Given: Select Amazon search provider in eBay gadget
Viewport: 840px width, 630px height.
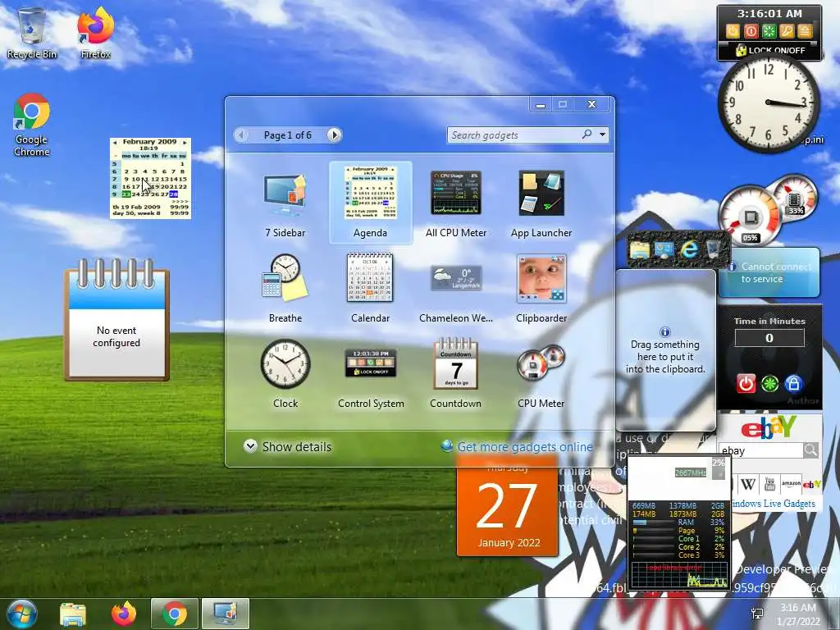Looking at the screenshot, I should click(791, 485).
